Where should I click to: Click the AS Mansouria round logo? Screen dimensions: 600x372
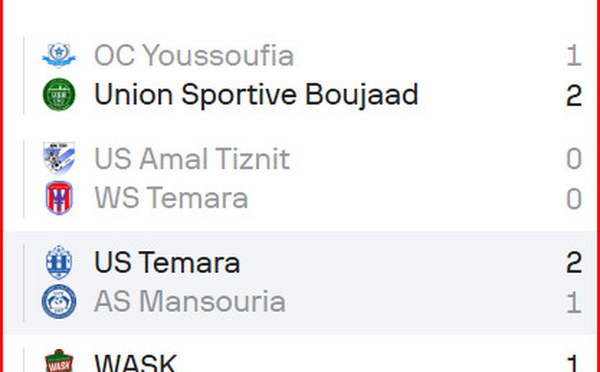click(x=59, y=302)
